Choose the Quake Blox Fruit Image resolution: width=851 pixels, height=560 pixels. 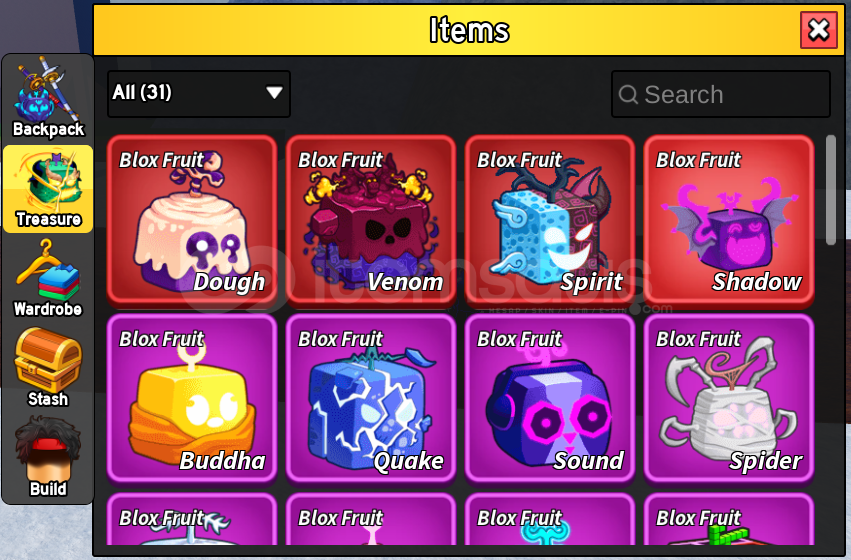click(371, 398)
